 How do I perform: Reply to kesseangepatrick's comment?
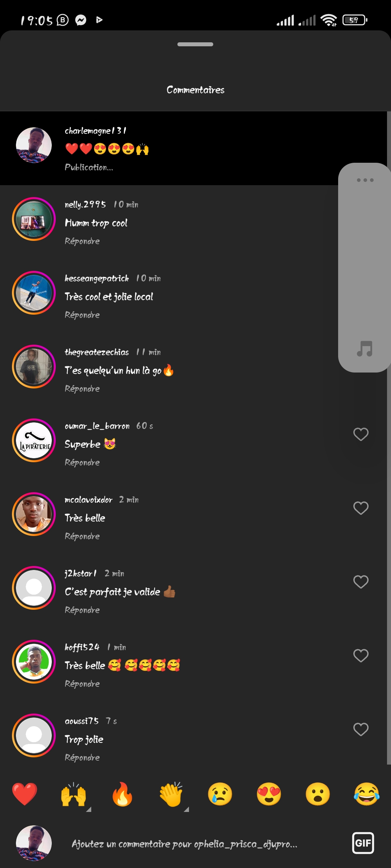pyautogui.click(x=82, y=315)
